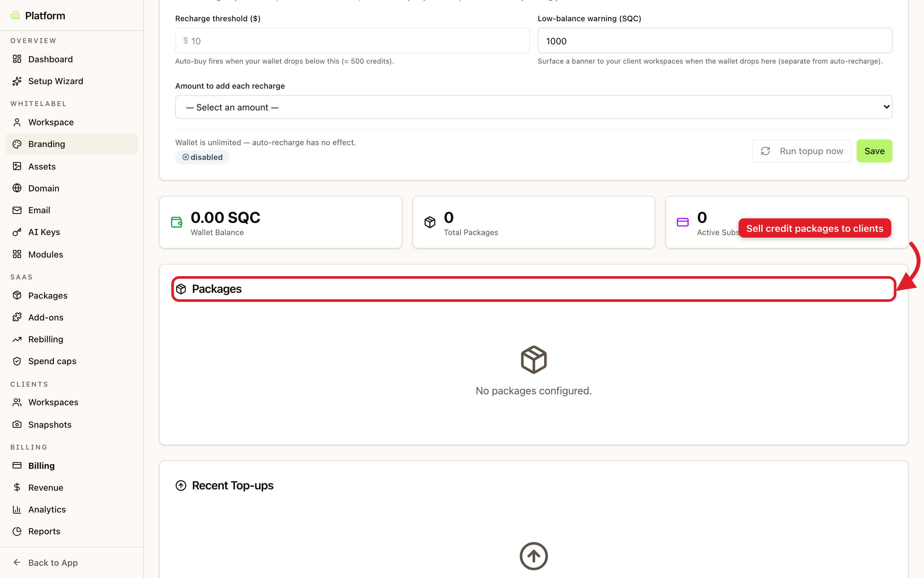Click the purple Active Subs card icon
This screenshot has height=578, width=924.
683,222
